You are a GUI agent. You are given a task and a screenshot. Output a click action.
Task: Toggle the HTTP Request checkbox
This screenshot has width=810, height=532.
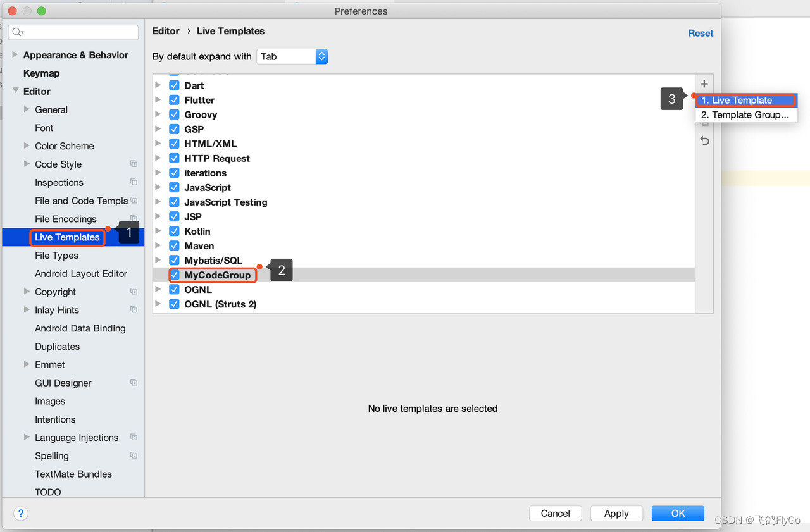pos(174,158)
